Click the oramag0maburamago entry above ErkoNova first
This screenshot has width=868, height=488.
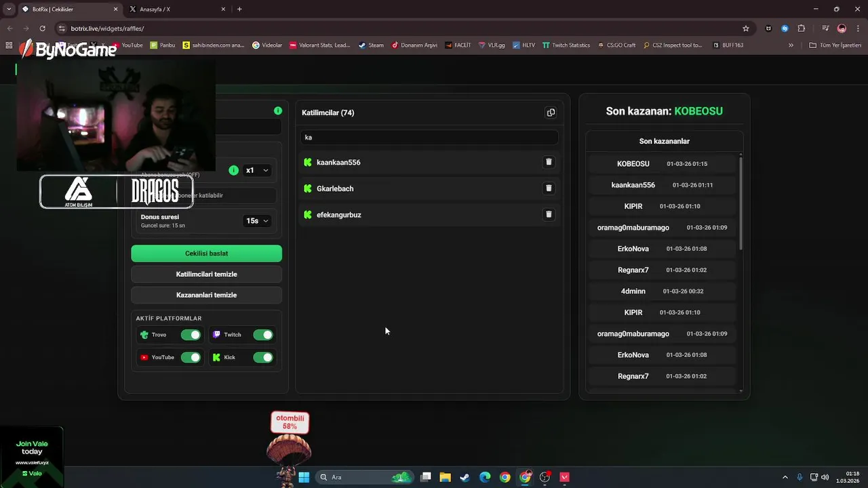pos(662,228)
